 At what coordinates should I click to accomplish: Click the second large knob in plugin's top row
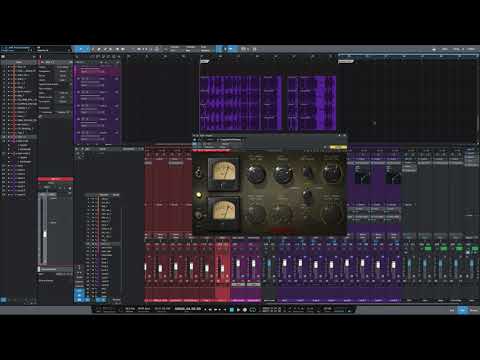[283, 174]
